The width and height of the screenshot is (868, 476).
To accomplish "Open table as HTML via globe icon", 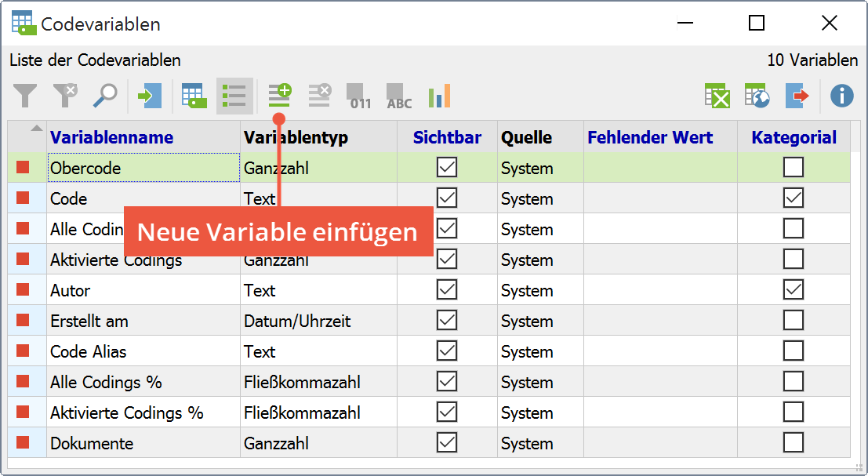I will (757, 96).
